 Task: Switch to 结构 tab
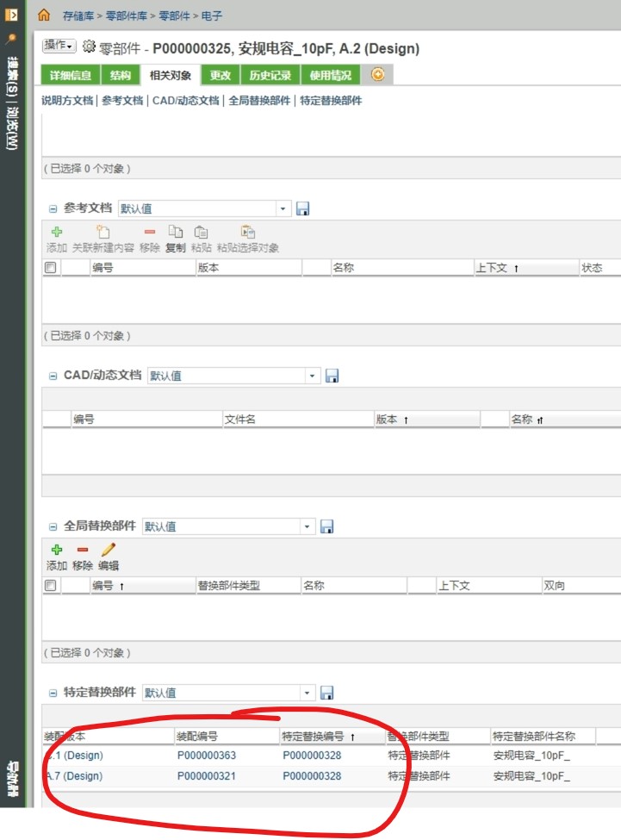click(x=121, y=75)
